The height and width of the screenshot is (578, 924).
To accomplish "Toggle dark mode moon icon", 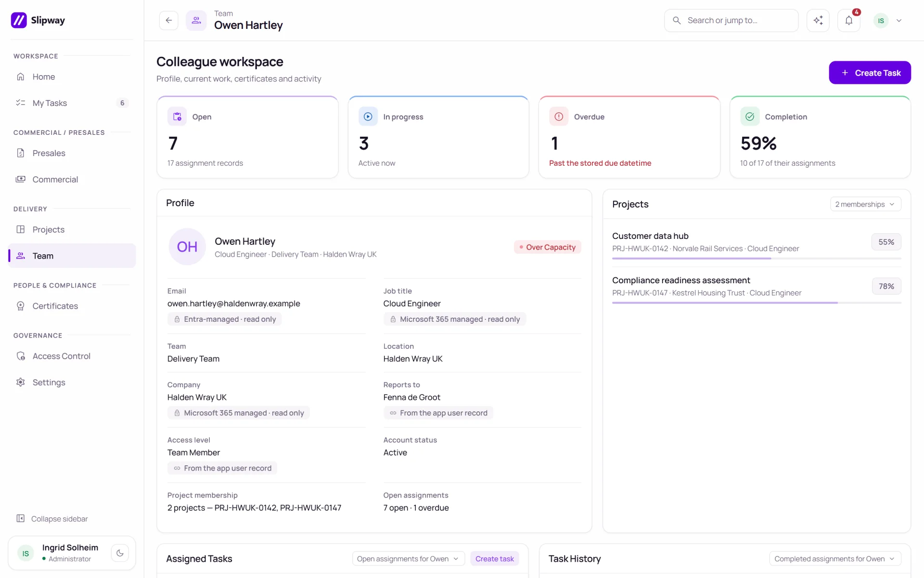I will (120, 553).
